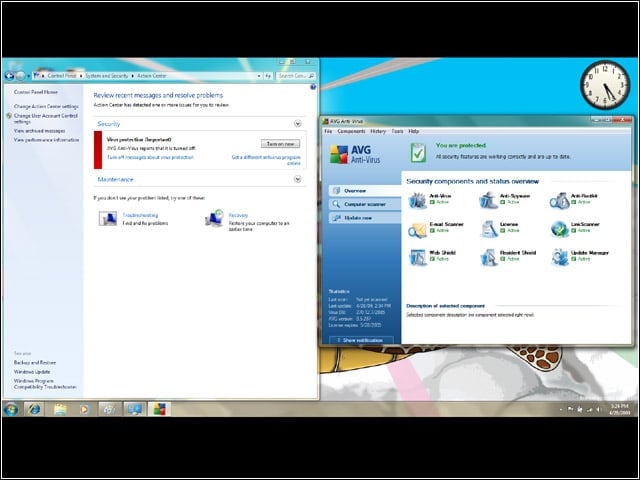Open Windows Update link in sidebar
The height and width of the screenshot is (480, 640).
[x=32, y=372]
